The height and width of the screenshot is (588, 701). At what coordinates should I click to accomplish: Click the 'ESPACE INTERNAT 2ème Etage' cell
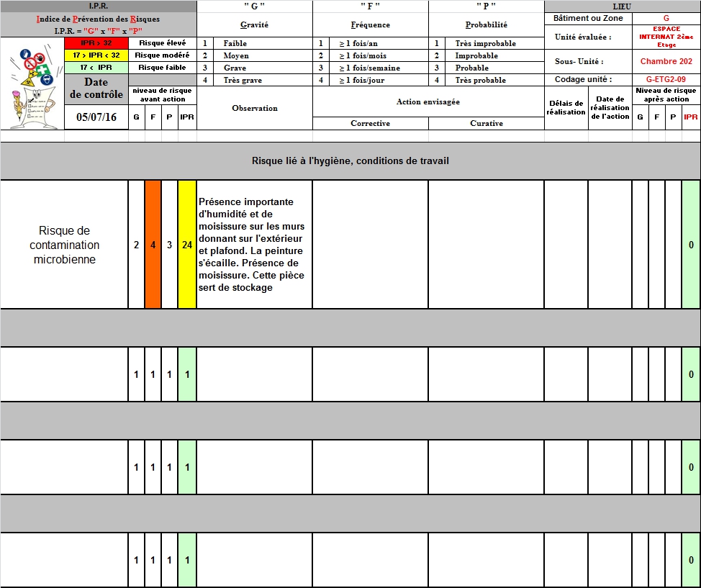click(x=666, y=37)
